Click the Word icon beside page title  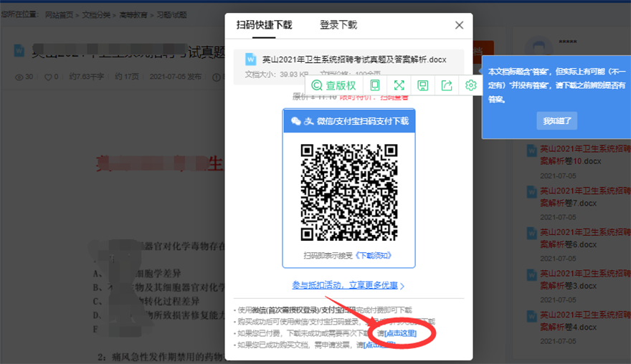click(x=19, y=51)
